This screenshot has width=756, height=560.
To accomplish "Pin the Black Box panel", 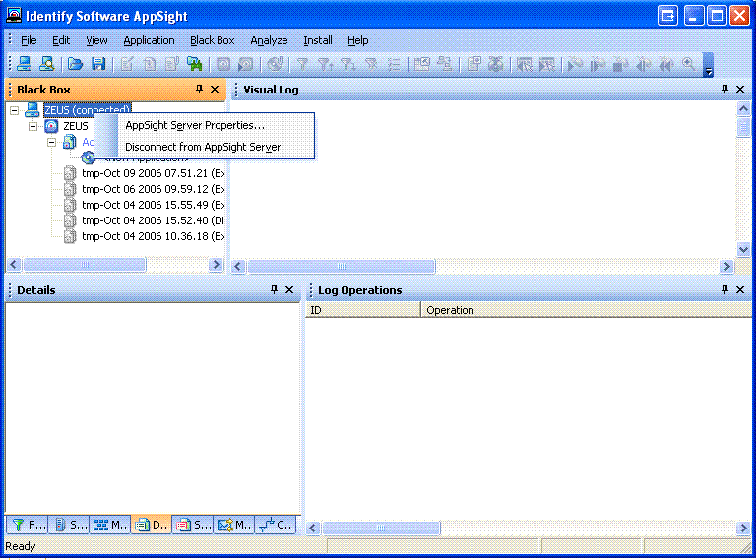I will [199, 89].
